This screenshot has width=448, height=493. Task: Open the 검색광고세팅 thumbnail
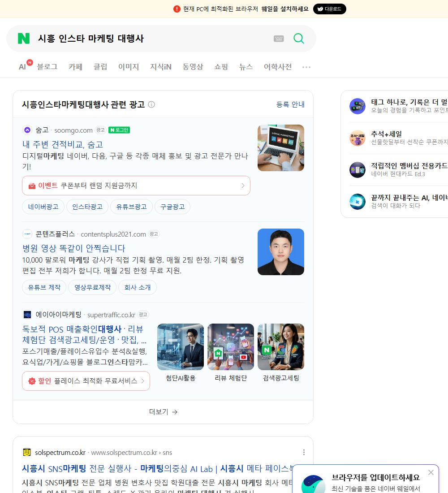click(281, 347)
